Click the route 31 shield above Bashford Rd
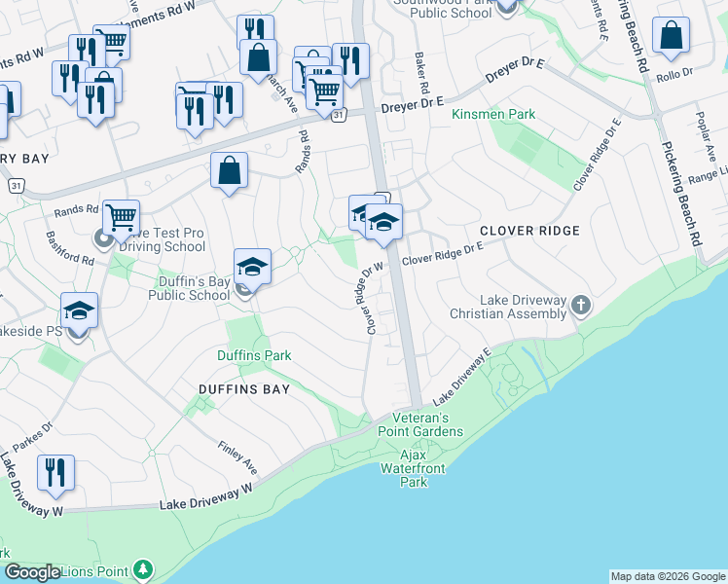728x584 pixels. click(x=16, y=186)
